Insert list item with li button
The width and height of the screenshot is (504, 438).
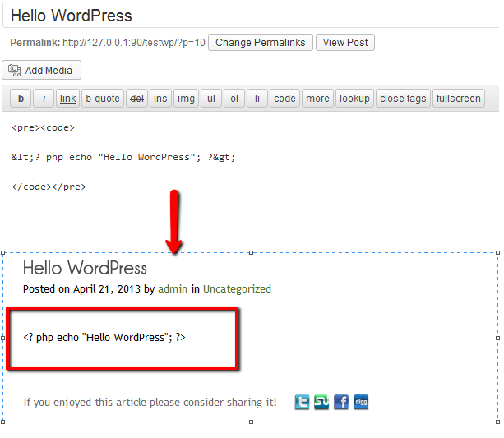pyautogui.click(x=257, y=99)
